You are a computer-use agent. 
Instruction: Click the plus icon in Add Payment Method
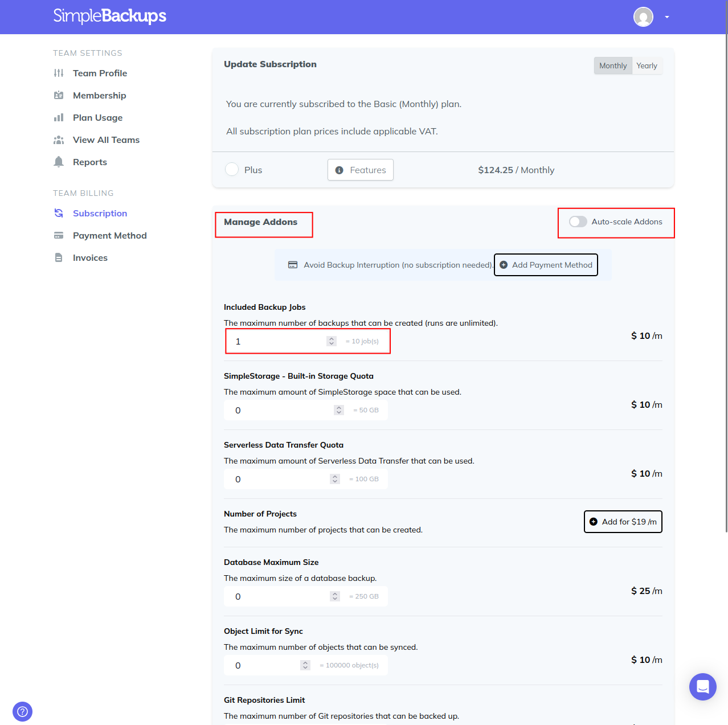504,265
